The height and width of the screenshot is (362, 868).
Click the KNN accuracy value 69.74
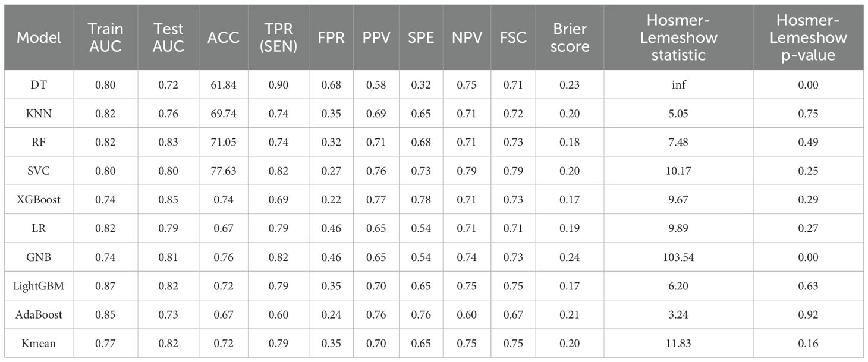pos(223,114)
